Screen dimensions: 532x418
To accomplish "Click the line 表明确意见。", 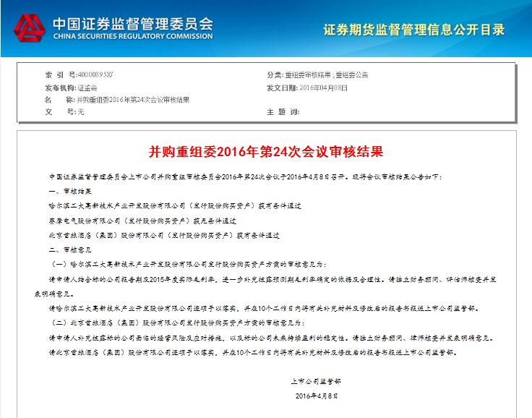I will click(54, 294).
